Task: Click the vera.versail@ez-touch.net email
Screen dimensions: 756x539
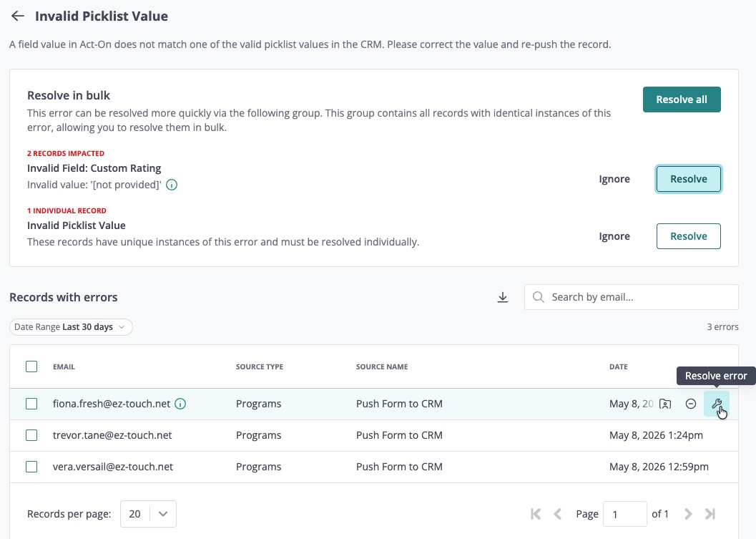Action: click(x=113, y=467)
